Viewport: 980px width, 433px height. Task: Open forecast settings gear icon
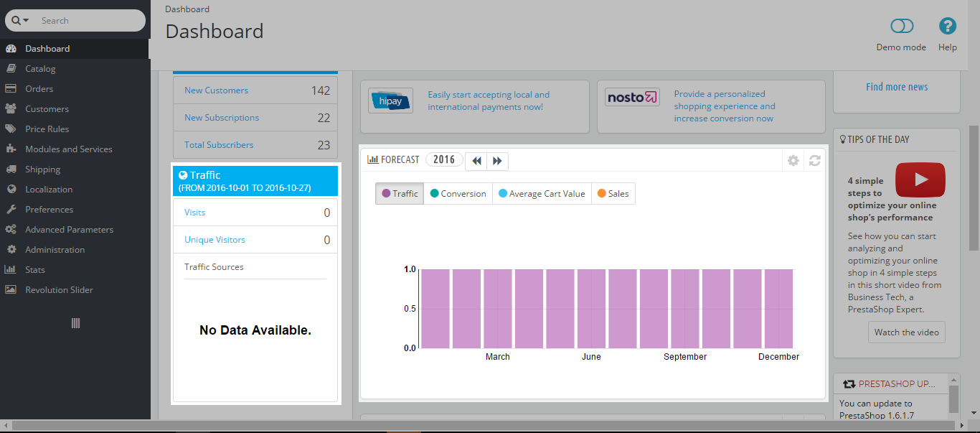click(793, 160)
